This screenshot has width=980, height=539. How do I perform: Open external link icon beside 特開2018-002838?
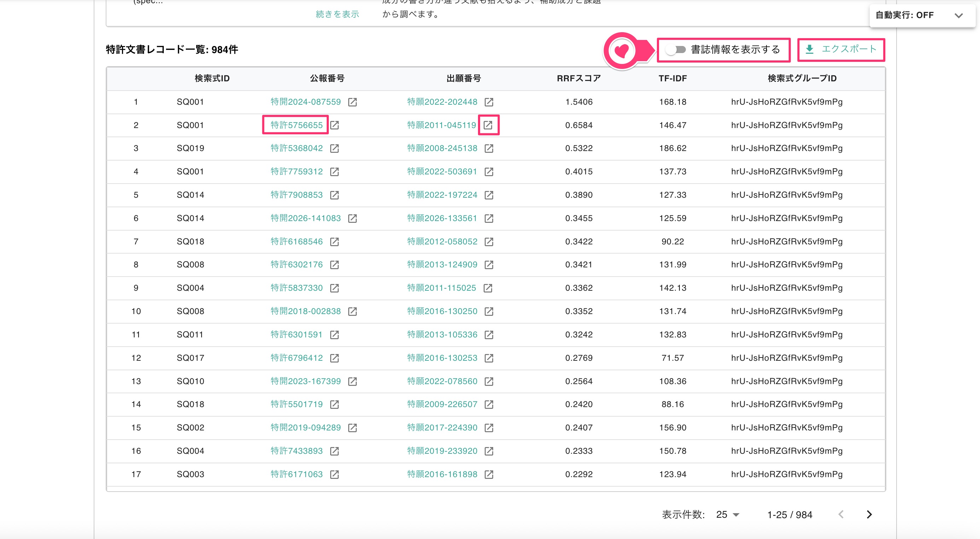click(352, 311)
